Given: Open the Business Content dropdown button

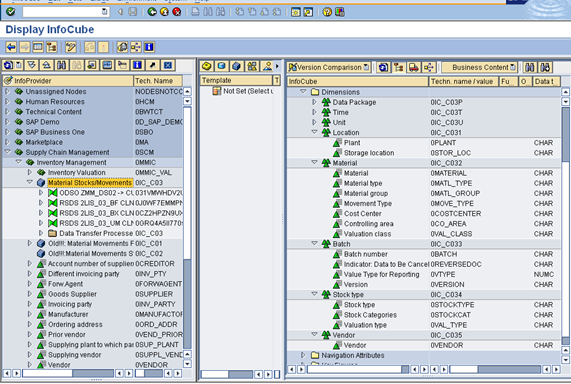Looking at the screenshot, I should click(x=479, y=67).
